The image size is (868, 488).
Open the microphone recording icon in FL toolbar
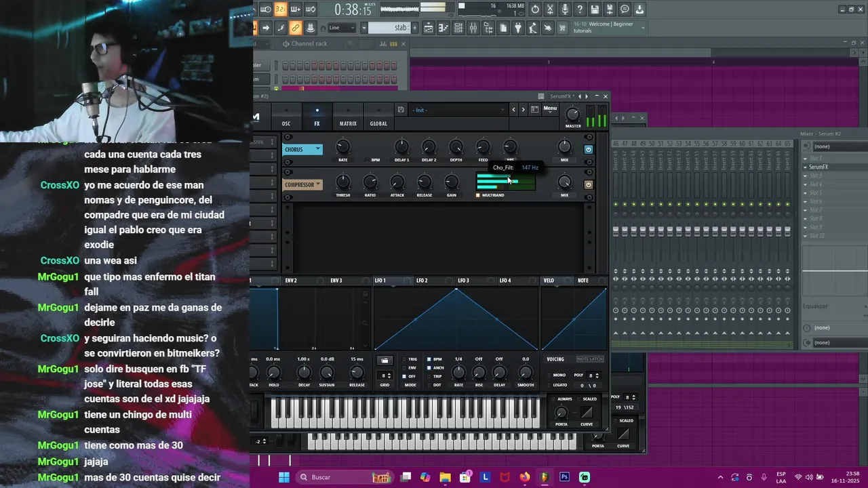point(565,9)
